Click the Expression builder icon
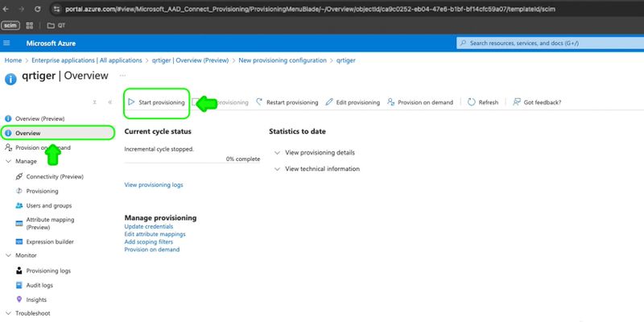Viewport: 644px width, 322px height. pyautogui.click(x=19, y=242)
